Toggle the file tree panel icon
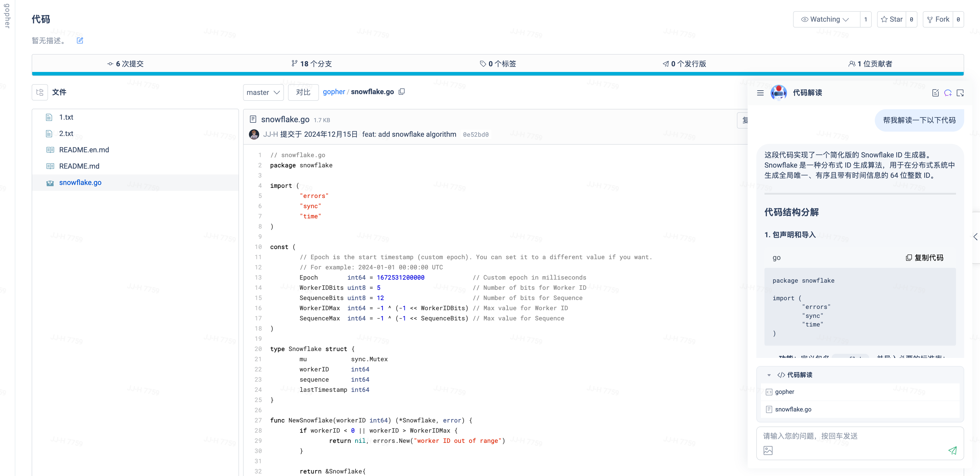The image size is (980, 476). click(40, 92)
